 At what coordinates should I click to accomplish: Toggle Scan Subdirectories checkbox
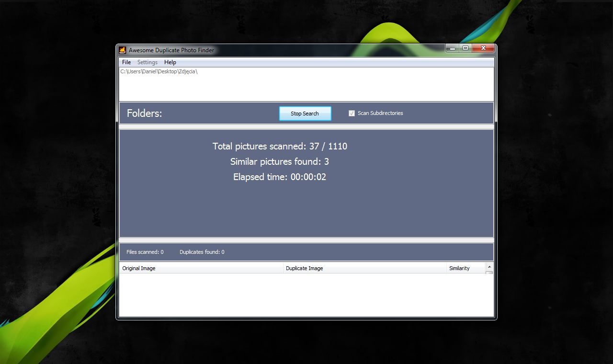tap(352, 113)
